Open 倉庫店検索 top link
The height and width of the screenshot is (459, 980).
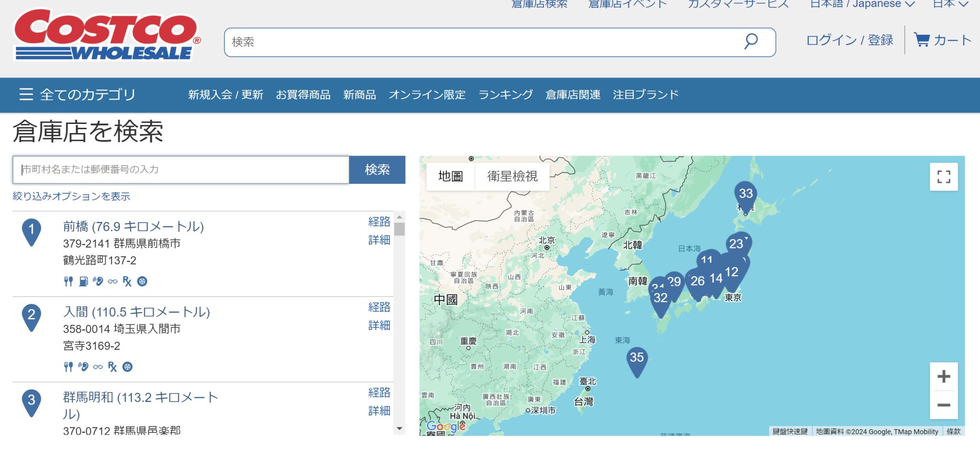(539, 4)
